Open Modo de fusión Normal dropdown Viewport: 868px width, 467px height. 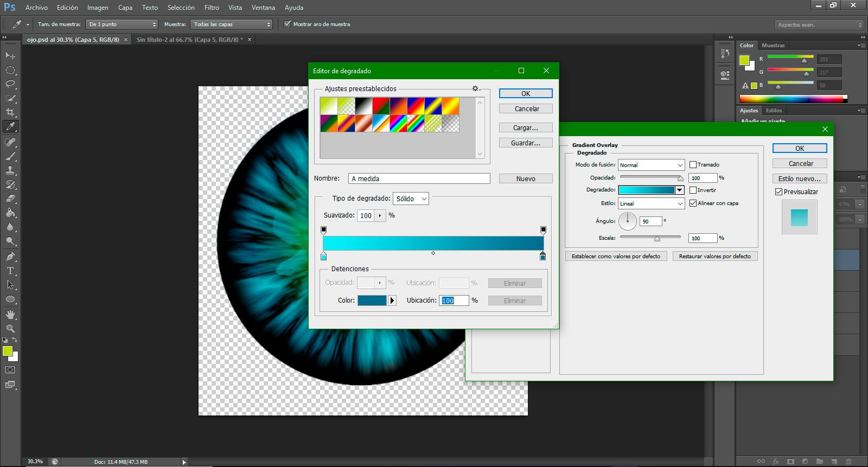tap(651, 164)
